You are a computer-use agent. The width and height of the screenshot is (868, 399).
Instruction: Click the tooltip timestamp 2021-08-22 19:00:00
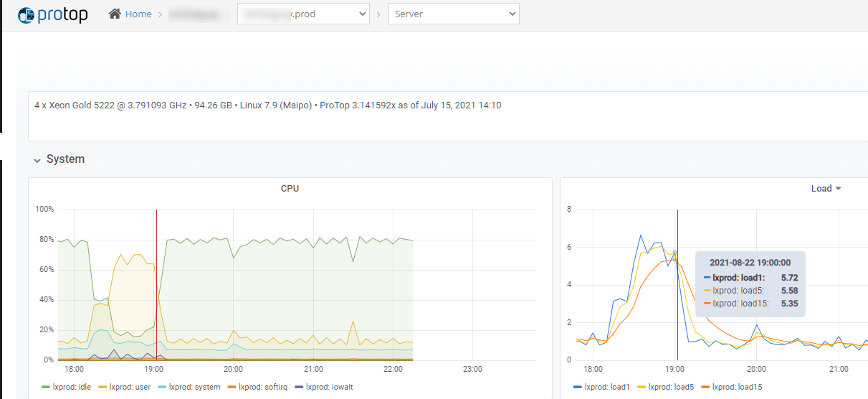(750, 263)
